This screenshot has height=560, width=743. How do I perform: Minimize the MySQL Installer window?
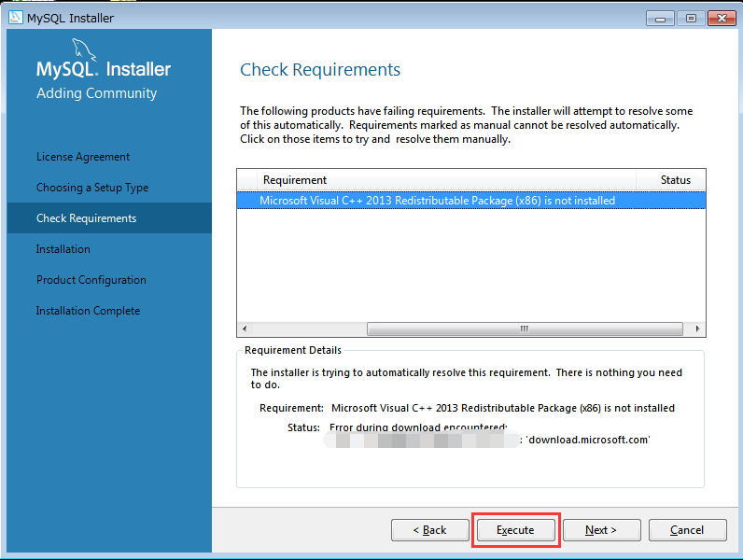[x=660, y=19]
